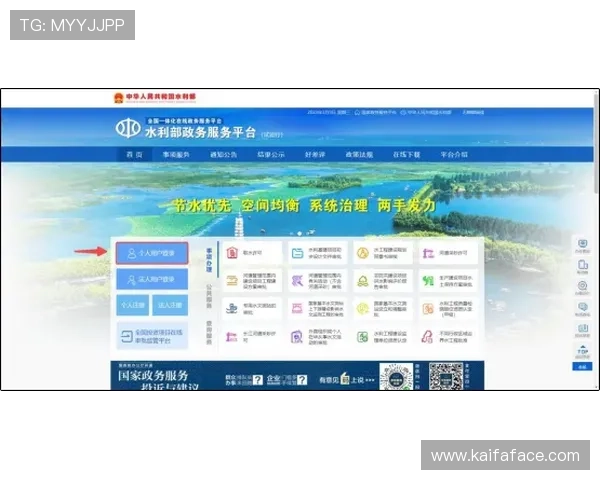Click the 个人用户登录 personal login button
600x480 pixels.
click(x=152, y=253)
